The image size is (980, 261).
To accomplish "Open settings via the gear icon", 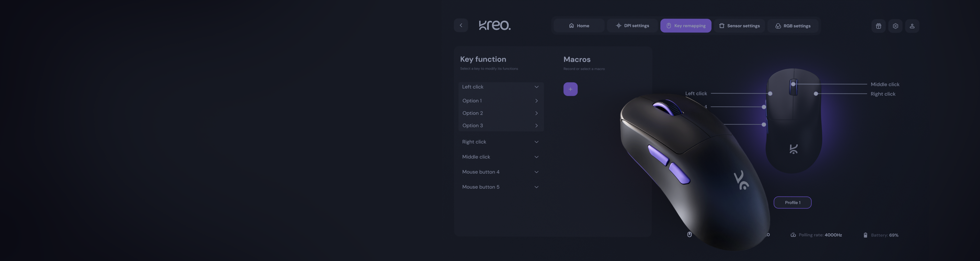I will point(895,26).
